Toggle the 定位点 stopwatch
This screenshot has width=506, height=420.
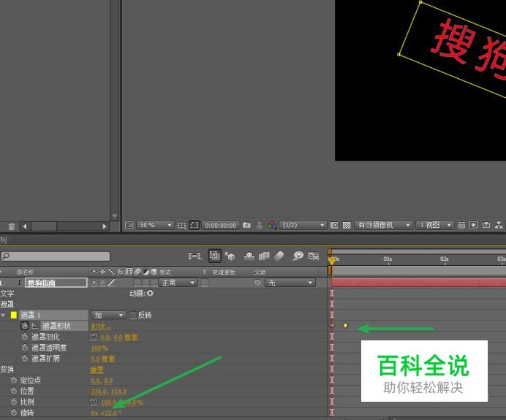click(x=14, y=380)
